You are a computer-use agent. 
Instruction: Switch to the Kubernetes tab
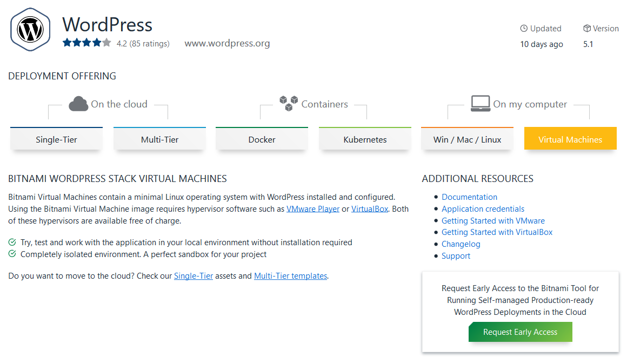[x=365, y=139]
